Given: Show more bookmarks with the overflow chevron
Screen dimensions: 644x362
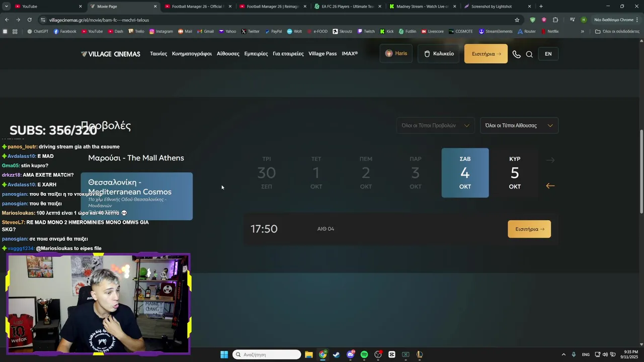Looking at the screenshot, I should pos(583,31).
